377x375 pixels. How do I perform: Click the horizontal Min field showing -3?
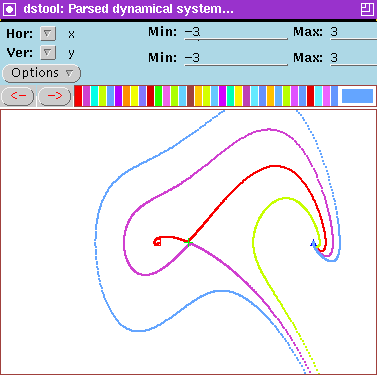point(236,32)
